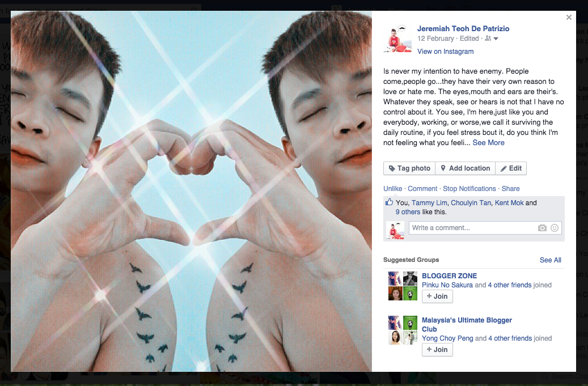Share this photo
This screenshot has width=588, height=386.
click(510, 189)
